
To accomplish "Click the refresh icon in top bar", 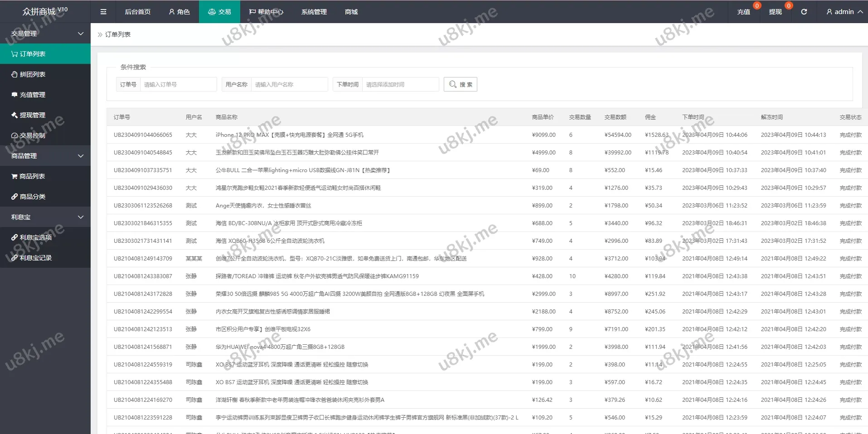I will tap(804, 12).
